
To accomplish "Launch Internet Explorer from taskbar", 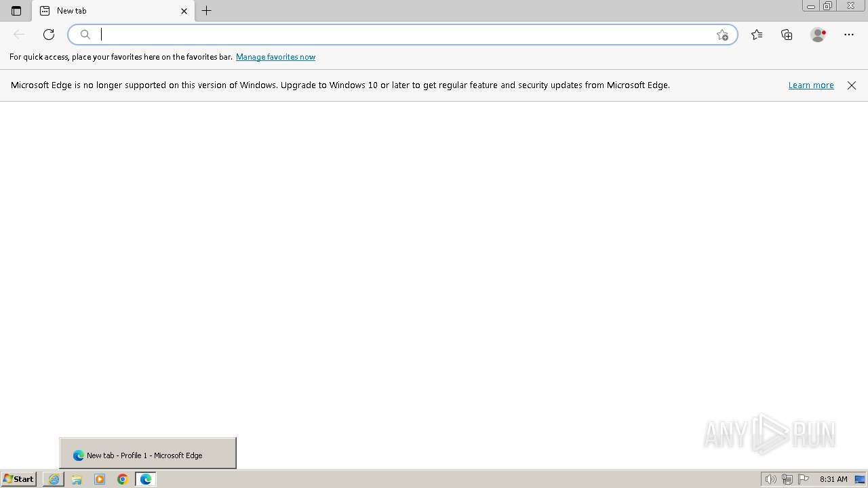I will click(54, 479).
